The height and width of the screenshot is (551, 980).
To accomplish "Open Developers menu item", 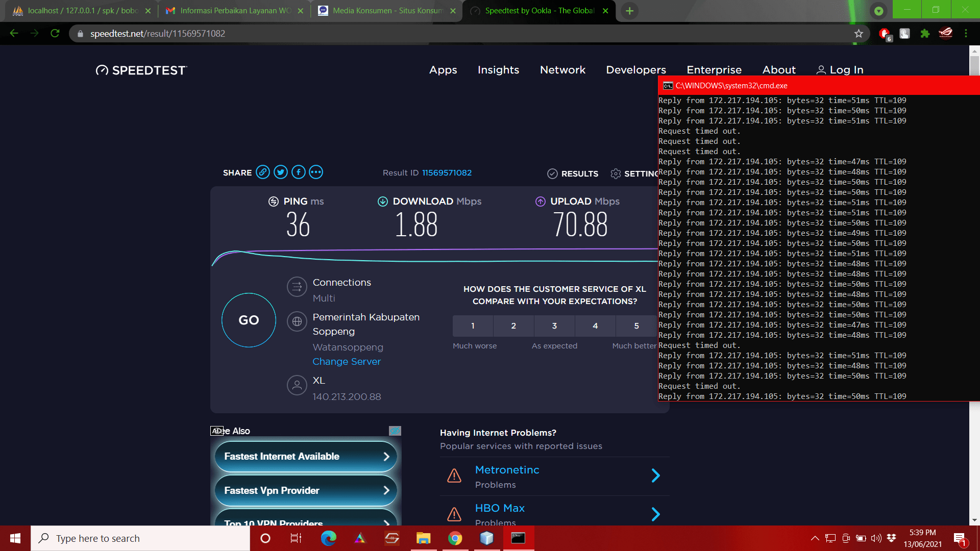I will point(636,70).
